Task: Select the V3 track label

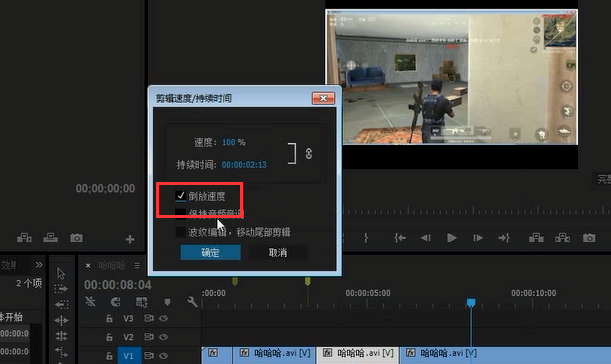Action: tap(128, 318)
